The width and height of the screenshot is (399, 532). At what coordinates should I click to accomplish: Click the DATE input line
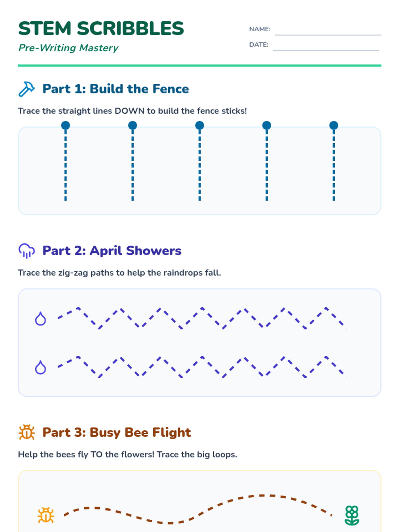[x=326, y=46]
